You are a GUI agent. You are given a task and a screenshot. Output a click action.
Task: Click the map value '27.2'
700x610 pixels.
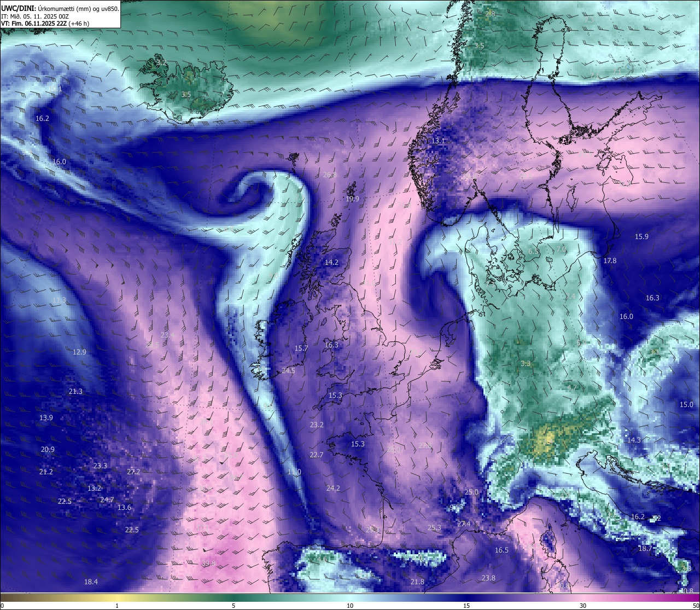(x=133, y=472)
